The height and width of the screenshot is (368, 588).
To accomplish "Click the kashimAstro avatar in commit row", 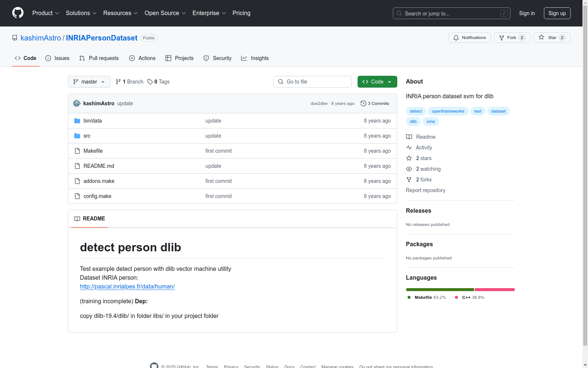I will click(x=77, y=103).
